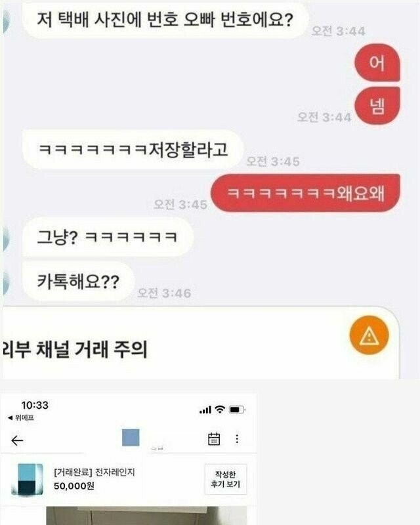Tap the ㅋㅋㅋ저장할라고 message bubble
Image resolution: width=420 pixels, height=525 pixels.
point(133,150)
